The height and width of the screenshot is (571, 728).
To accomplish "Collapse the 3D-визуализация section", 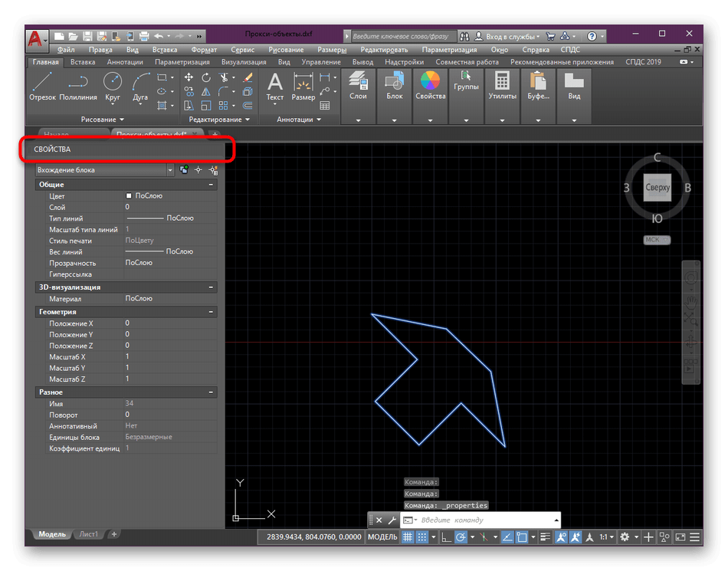I will [211, 287].
